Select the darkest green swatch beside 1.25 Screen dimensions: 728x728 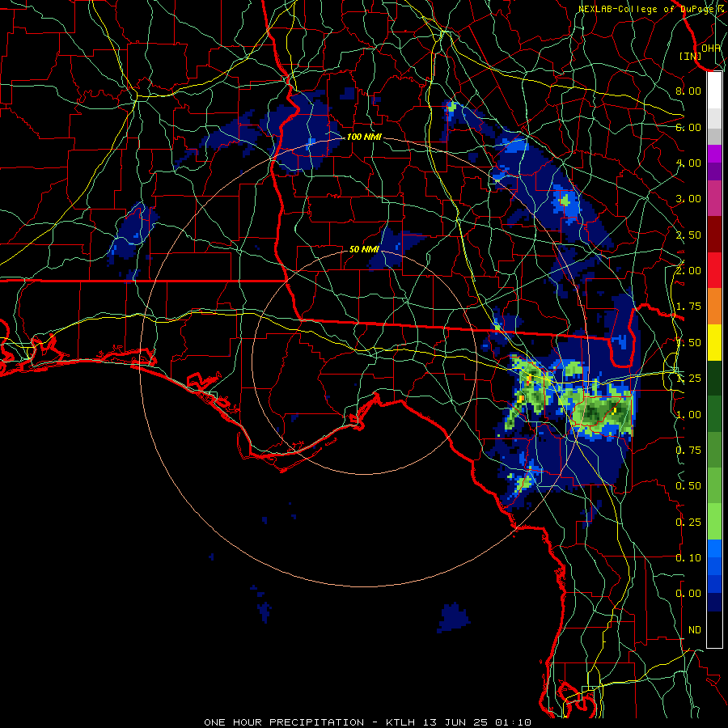714,379
